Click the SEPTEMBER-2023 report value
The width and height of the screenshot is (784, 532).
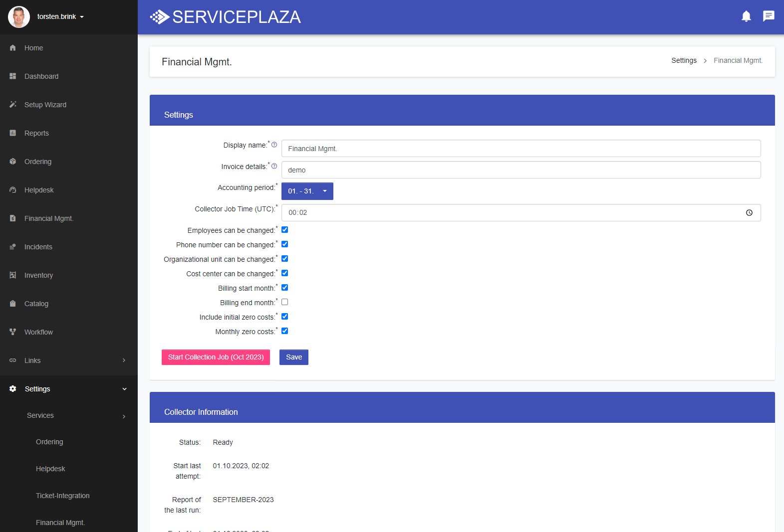[243, 500]
